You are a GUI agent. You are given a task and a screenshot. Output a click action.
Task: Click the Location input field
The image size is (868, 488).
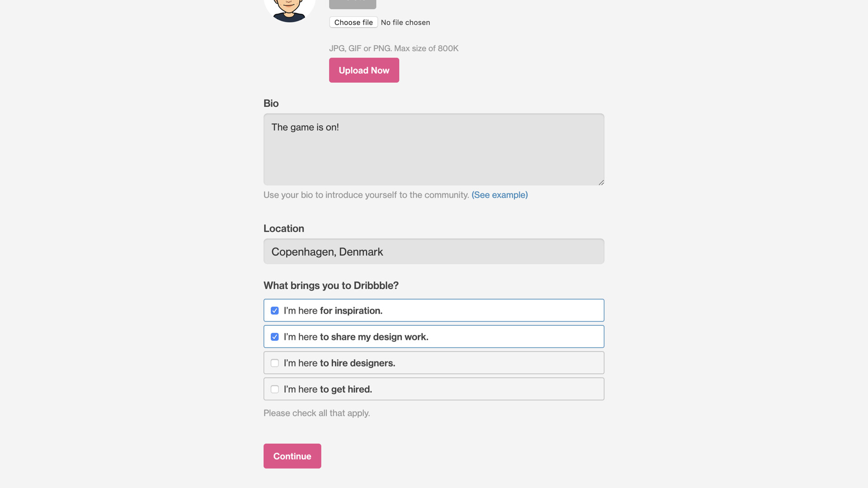tap(434, 252)
